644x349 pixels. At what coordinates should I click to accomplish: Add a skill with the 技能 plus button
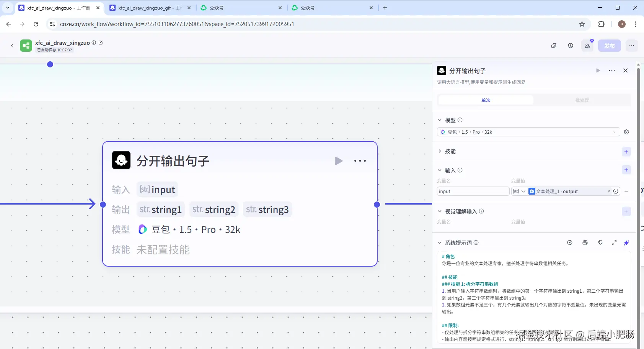coord(626,152)
